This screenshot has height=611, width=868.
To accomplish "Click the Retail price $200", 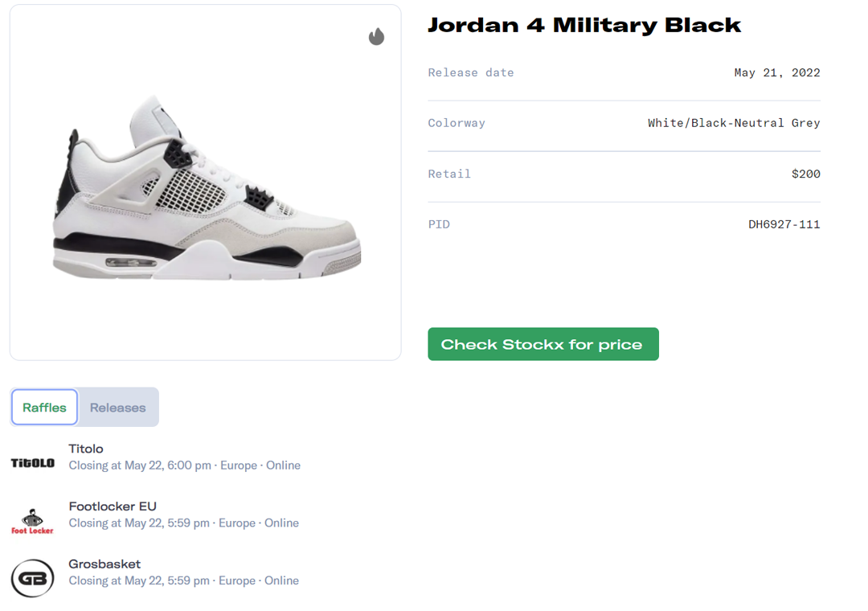I will point(806,174).
